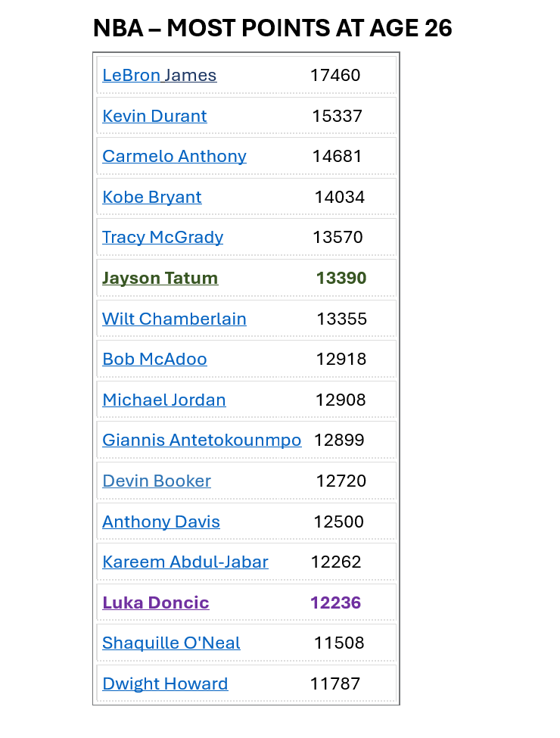560x738 pixels.
Task: Click the Kevin Durant player link
Action: tap(154, 117)
